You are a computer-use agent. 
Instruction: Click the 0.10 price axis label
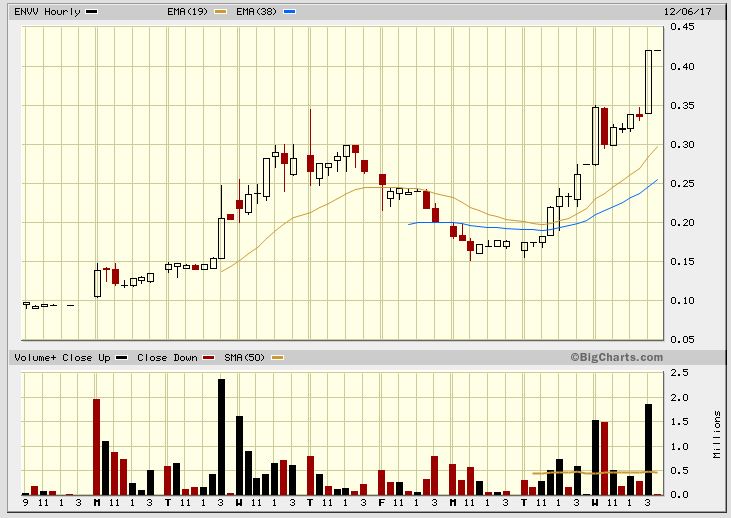(x=682, y=301)
